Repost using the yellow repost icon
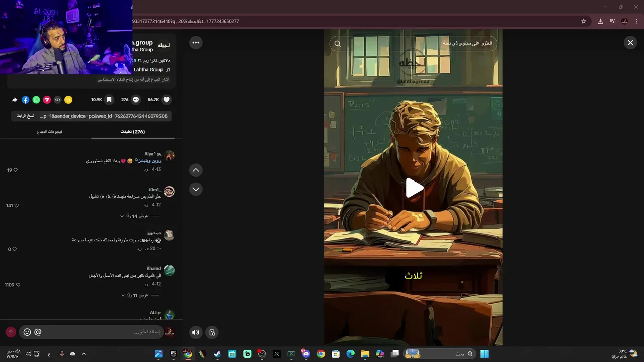This screenshot has width=644, height=362. coord(68,100)
